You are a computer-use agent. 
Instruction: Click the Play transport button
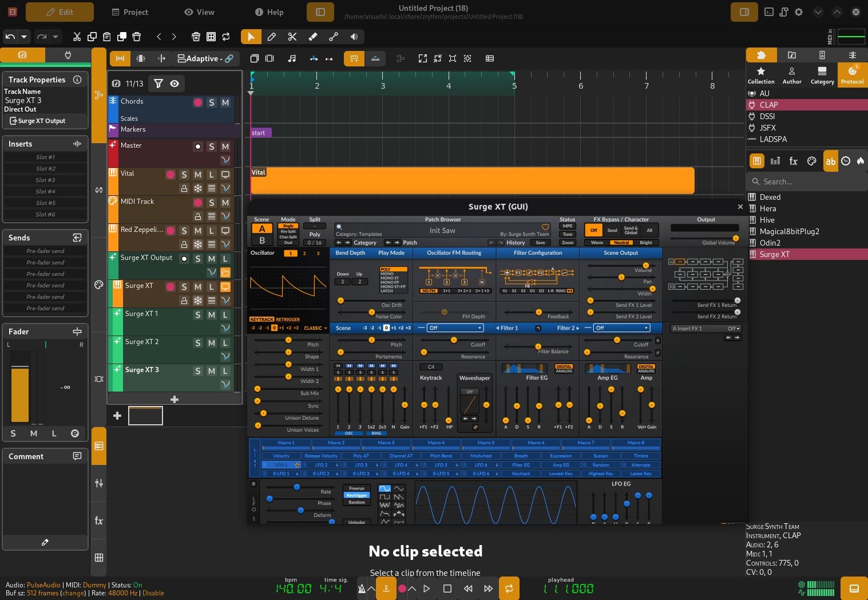click(426, 588)
